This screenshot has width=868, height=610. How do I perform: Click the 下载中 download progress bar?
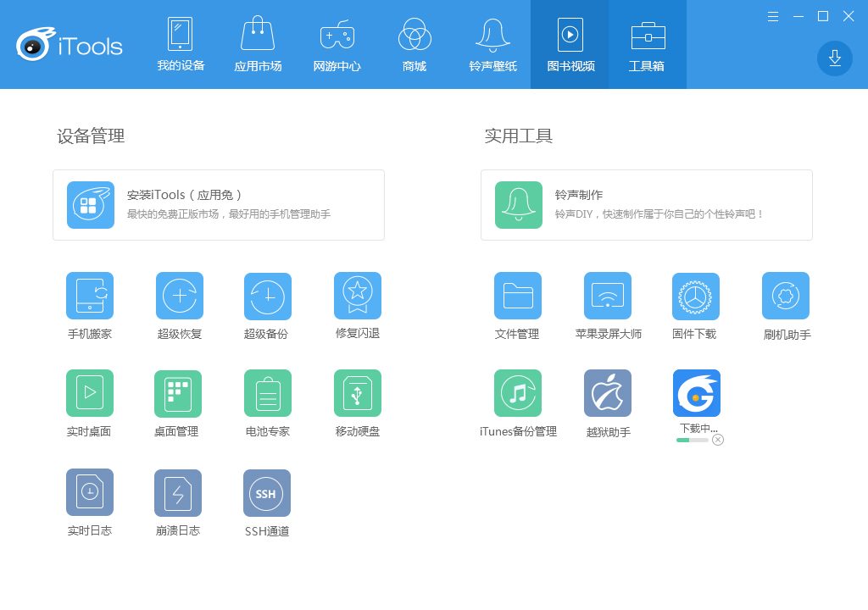click(x=692, y=440)
